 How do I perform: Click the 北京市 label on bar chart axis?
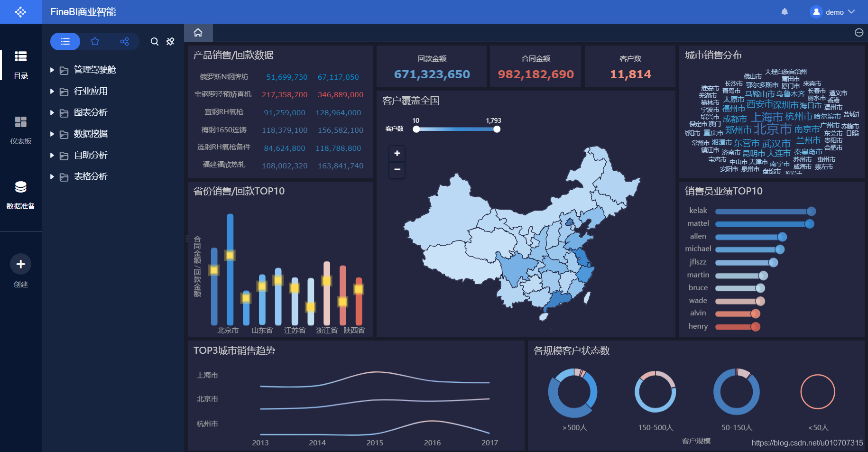tap(228, 331)
